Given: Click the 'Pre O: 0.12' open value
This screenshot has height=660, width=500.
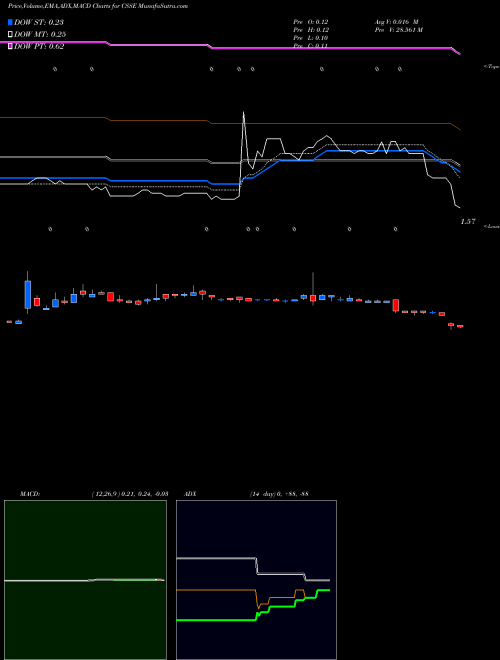Looking at the screenshot, I should pos(311,22).
